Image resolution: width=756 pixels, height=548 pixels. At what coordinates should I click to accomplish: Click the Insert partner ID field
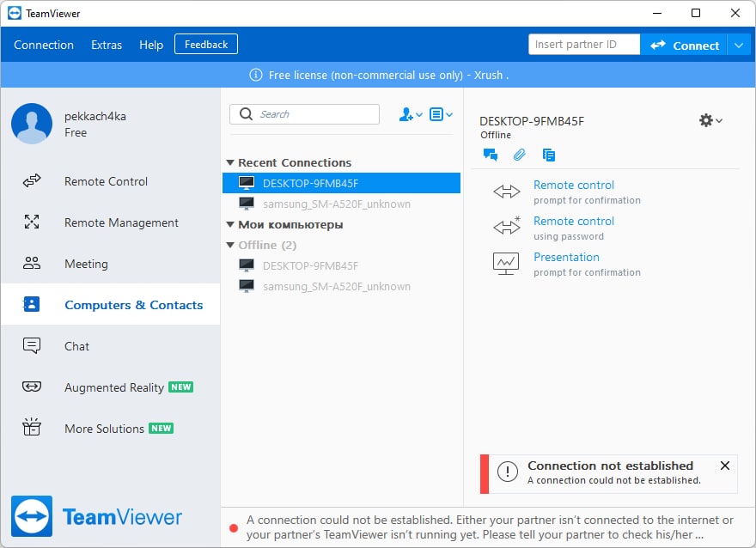click(584, 45)
